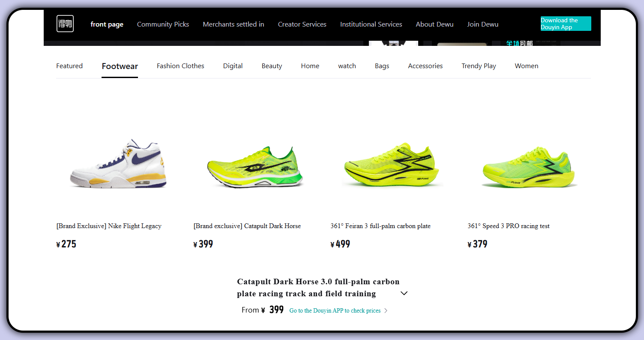The height and width of the screenshot is (340, 644).
Task: Switch to the Beauty tab
Action: point(272,66)
